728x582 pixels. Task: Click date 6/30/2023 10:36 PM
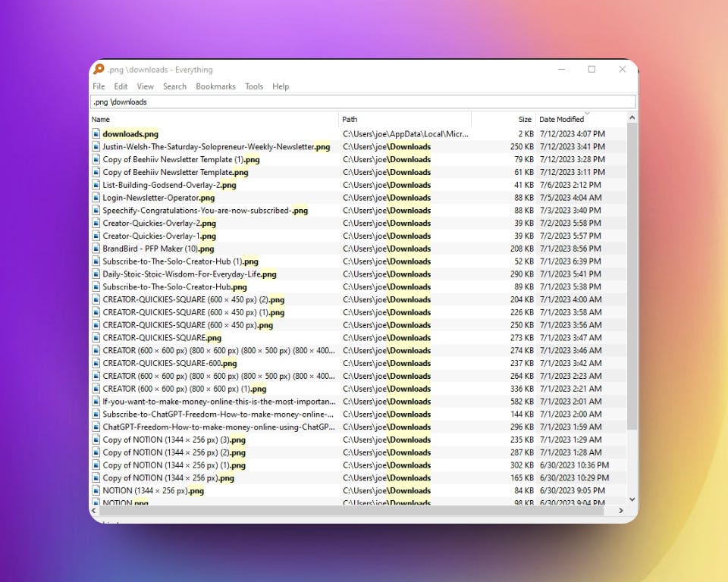coord(574,465)
